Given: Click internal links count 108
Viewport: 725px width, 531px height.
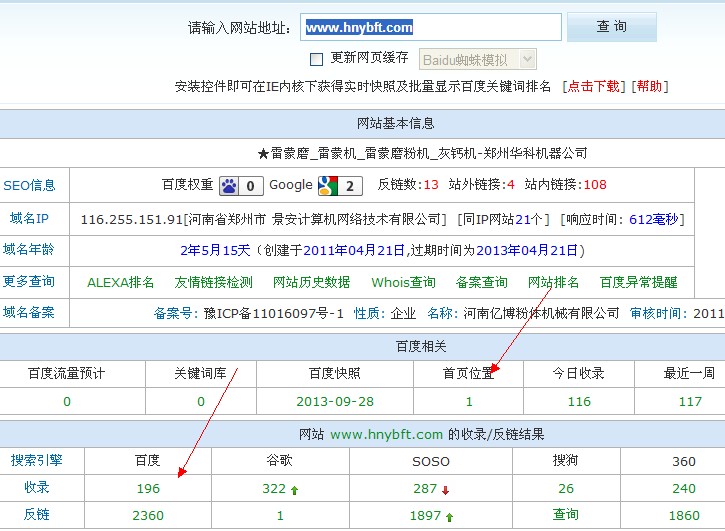Looking at the screenshot, I should click(595, 185).
